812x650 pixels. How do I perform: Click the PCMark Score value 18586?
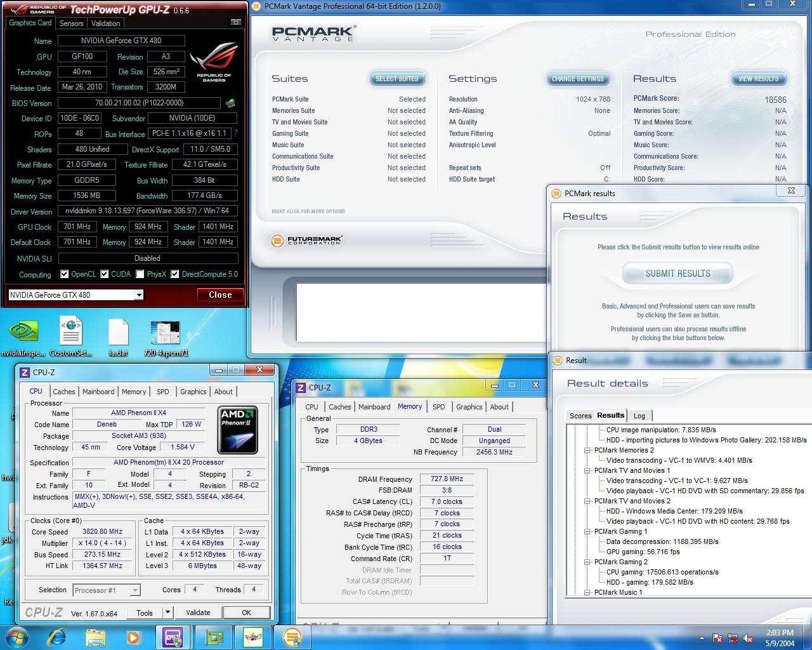point(775,100)
